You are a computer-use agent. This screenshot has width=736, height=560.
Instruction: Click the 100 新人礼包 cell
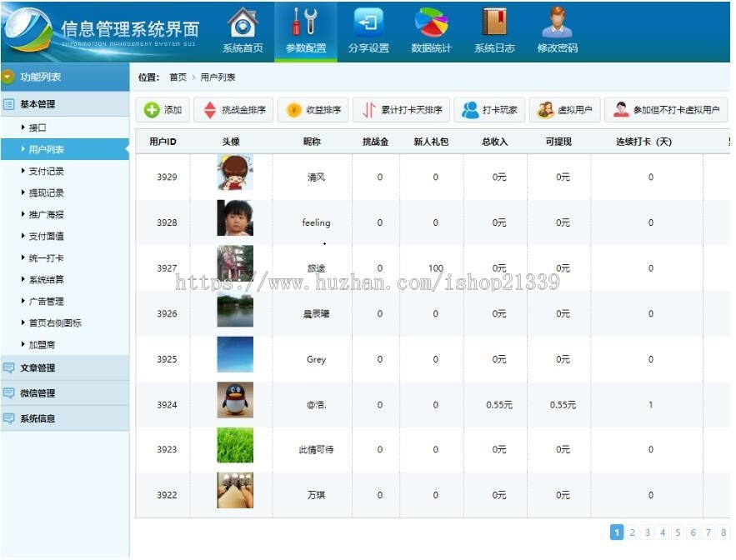[x=436, y=268]
